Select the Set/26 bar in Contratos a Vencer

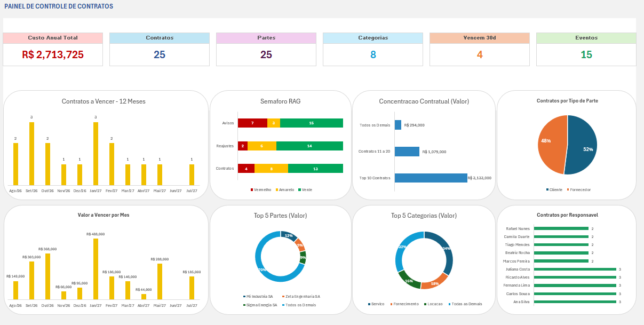pyautogui.click(x=31, y=154)
